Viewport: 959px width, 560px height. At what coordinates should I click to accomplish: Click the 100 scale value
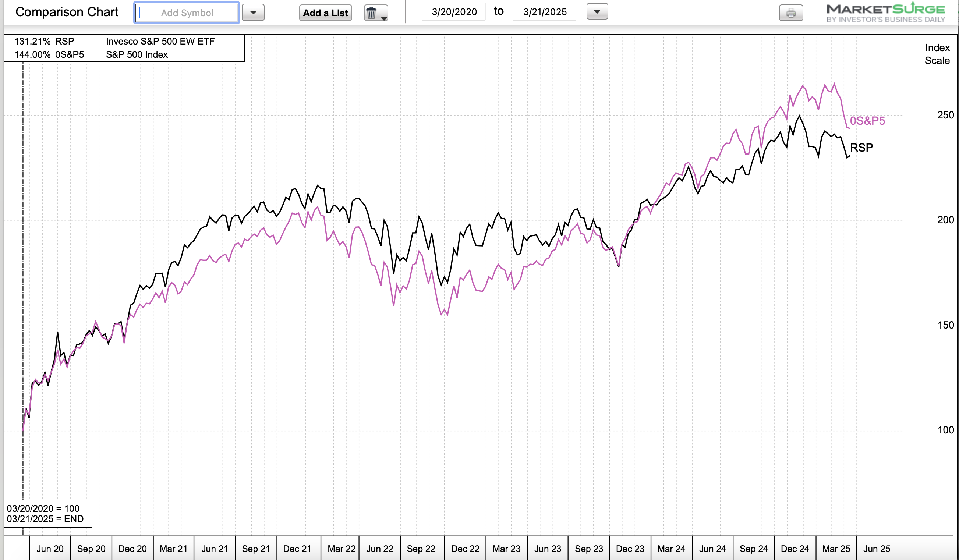click(945, 430)
